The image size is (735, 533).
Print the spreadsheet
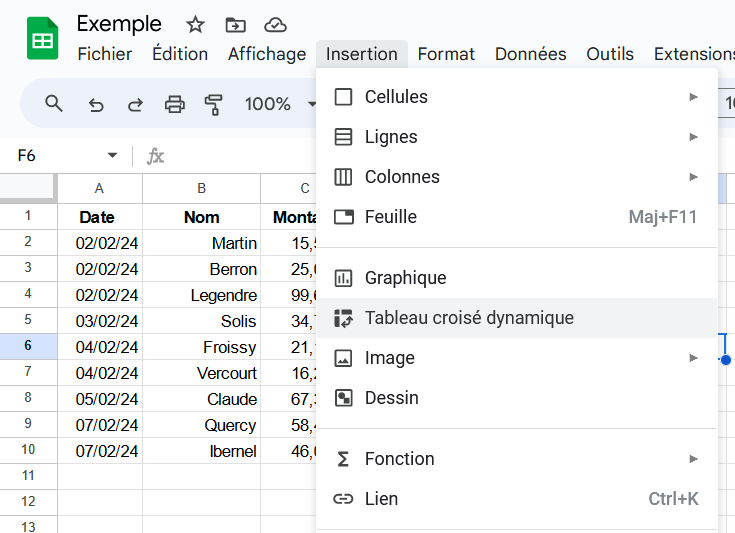tap(175, 104)
